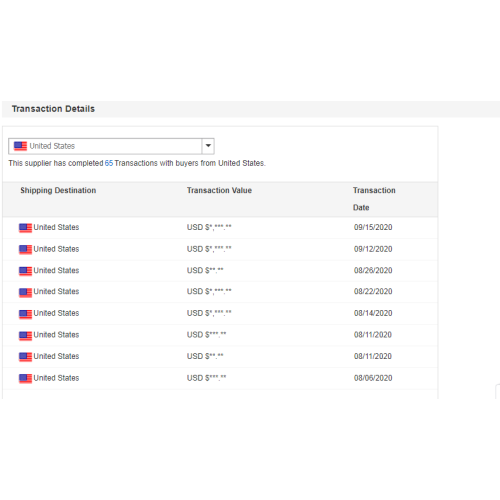Select the 08/06/2020 transaction date
Screen dimensions: 500x500
pyautogui.click(x=373, y=378)
